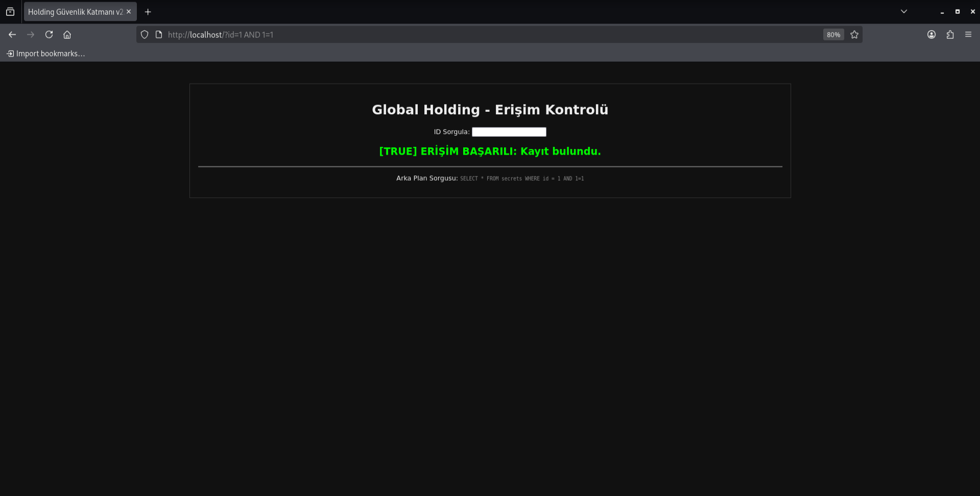Click Import bookmarks… in bookmarks toolbar
This screenshot has width=980, height=496.
tap(45, 54)
